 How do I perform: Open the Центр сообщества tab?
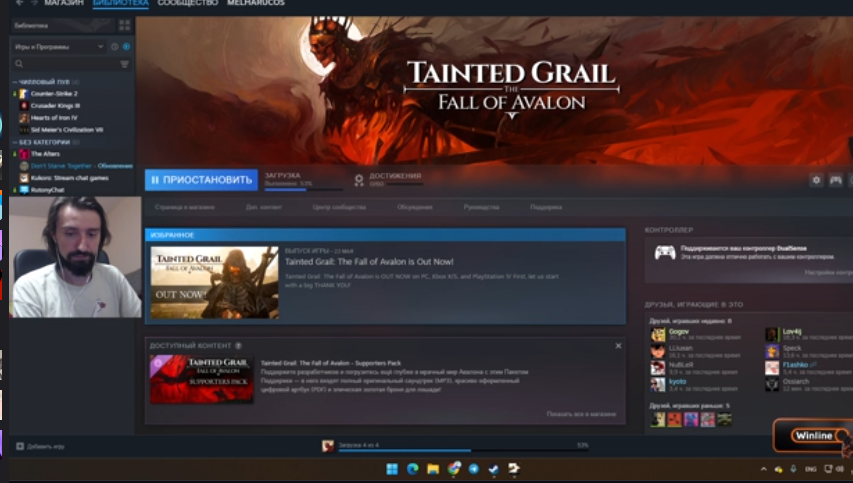(339, 207)
